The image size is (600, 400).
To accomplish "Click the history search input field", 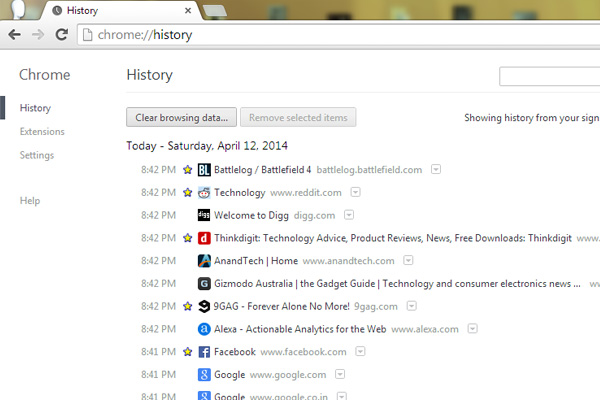I will (550, 76).
